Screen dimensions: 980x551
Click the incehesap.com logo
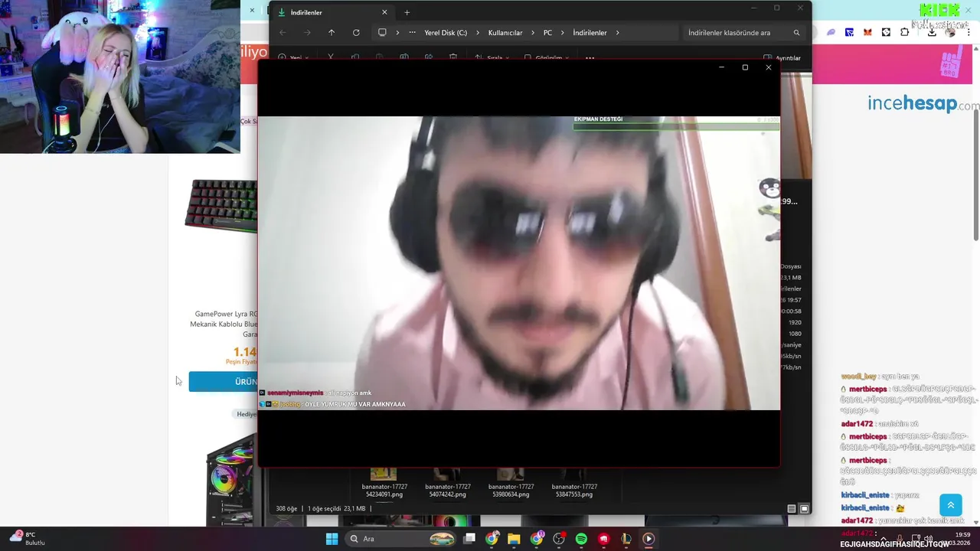pos(923,103)
